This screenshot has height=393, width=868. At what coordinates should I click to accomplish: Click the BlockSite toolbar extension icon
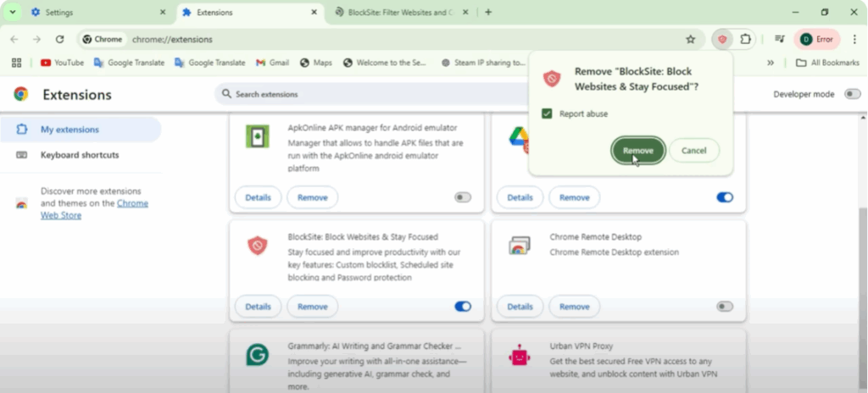tap(722, 39)
